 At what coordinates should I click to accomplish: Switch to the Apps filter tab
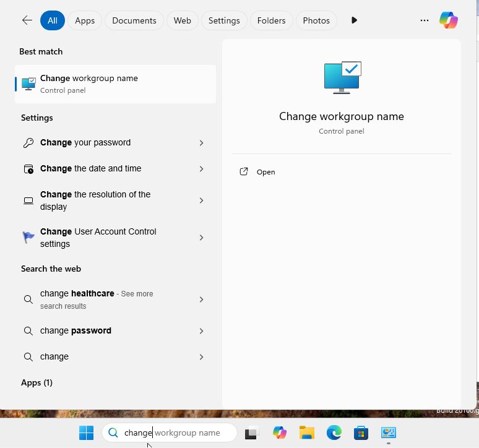(85, 20)
